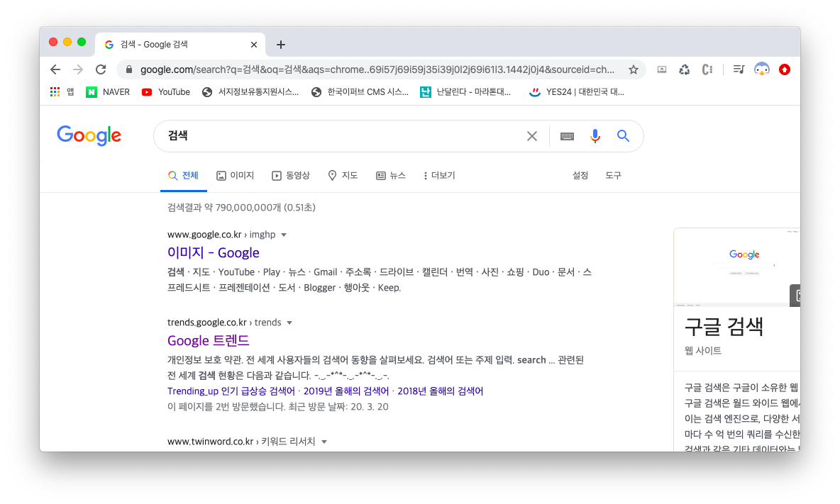Viewport: 840px width, 504px height.
Task: Click the lock icon in the address bar
Action: pos(128,69)
